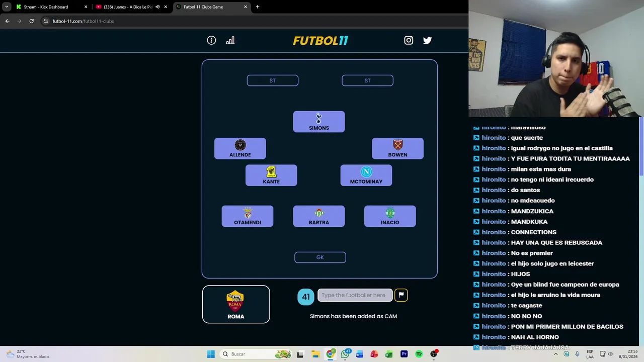Open a new browser tab
Image resolution: width=644 pixels, height=362 pixels.
[x=258, y=7]
